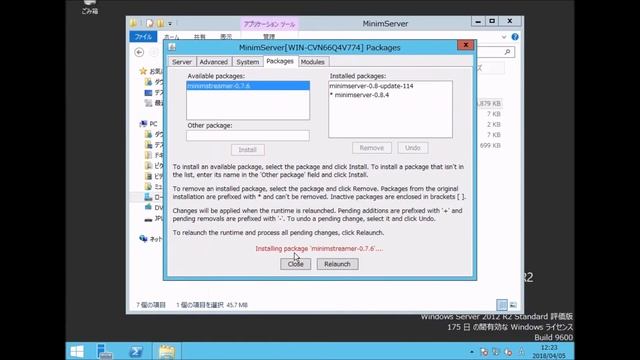Viewport: 640px width, 360px height.
Task: Click the properties quick access icon
Action: point(149,23)
